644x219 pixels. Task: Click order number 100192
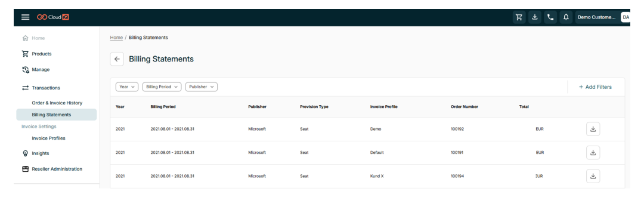tap(457, 129)
